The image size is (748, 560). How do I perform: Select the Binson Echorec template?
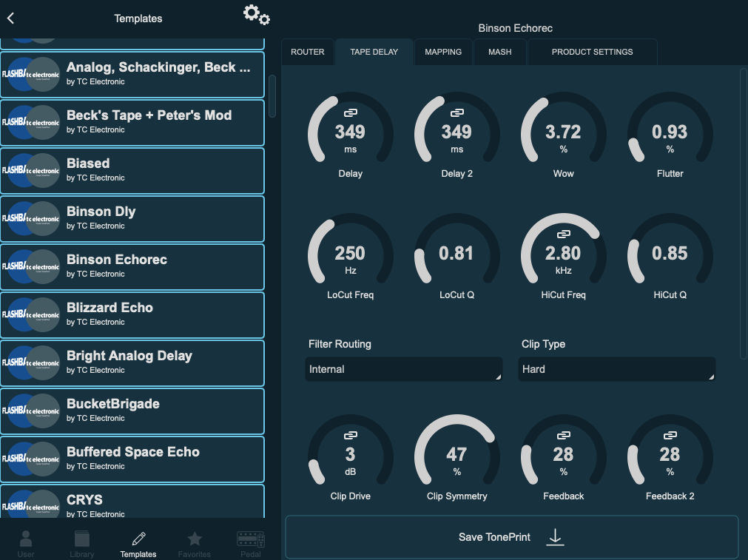click(132, 266)
